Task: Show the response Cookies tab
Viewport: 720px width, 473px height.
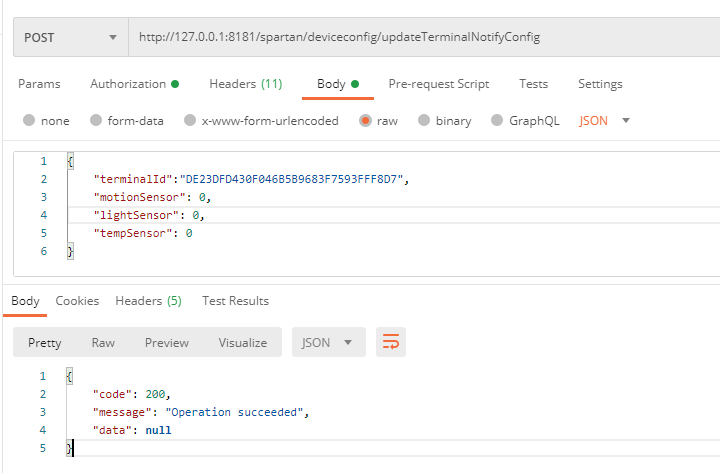Action: (77, 300)
